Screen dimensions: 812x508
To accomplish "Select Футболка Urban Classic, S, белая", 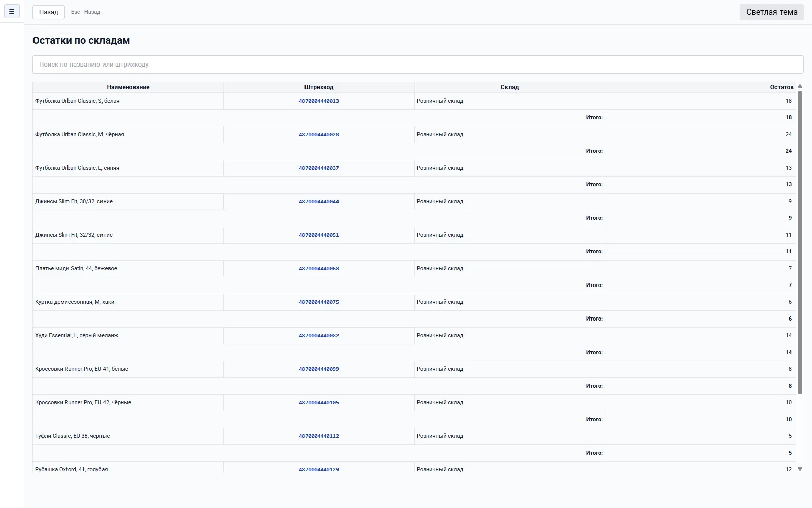I will pyautogui.click(x=77, y=101).
